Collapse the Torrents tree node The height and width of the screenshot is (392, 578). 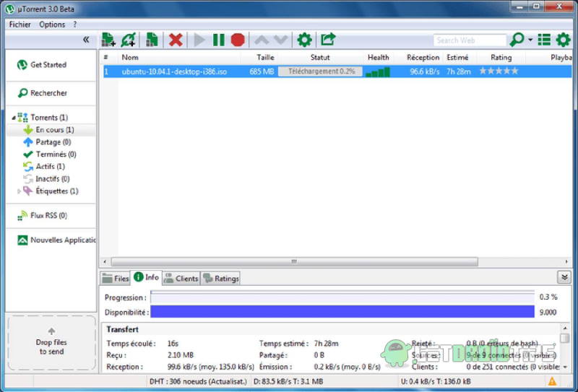click(x=14, y=118)
